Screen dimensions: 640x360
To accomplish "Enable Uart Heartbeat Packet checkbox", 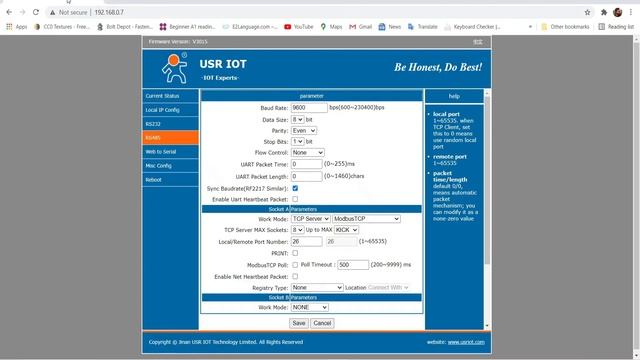I will (295, 199).
